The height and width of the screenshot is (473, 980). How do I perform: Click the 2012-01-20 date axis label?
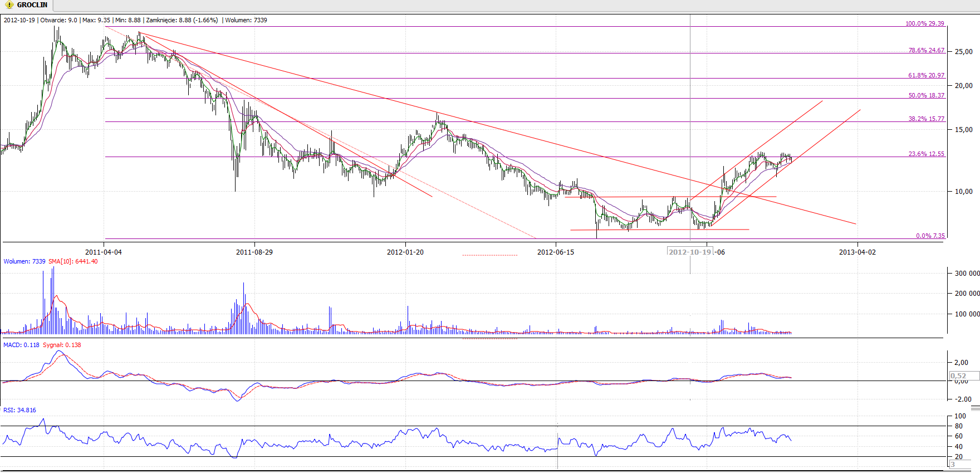click(x=405, y=252)
